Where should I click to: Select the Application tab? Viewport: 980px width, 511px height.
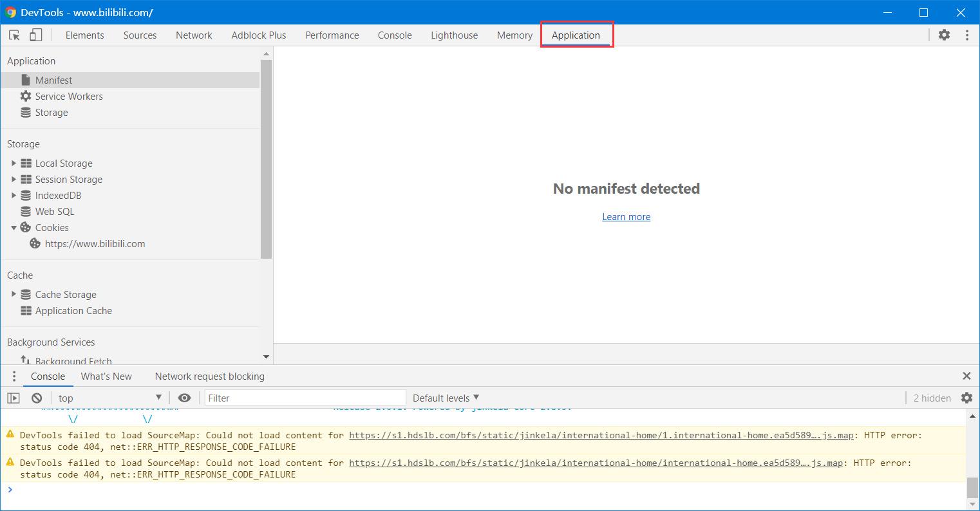coord(576,35)
